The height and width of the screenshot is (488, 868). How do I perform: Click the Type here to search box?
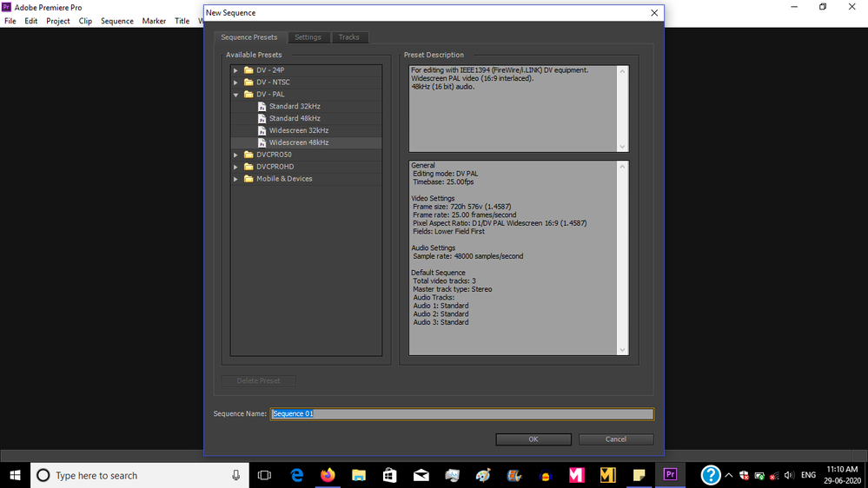point(138,475)
